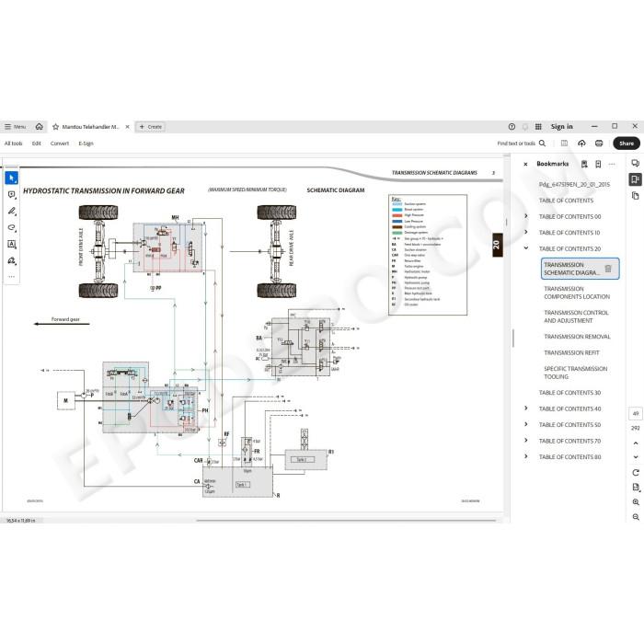Go to the Home icon
The height and width of the screenshot is (644, 644).
click(39, 127)
